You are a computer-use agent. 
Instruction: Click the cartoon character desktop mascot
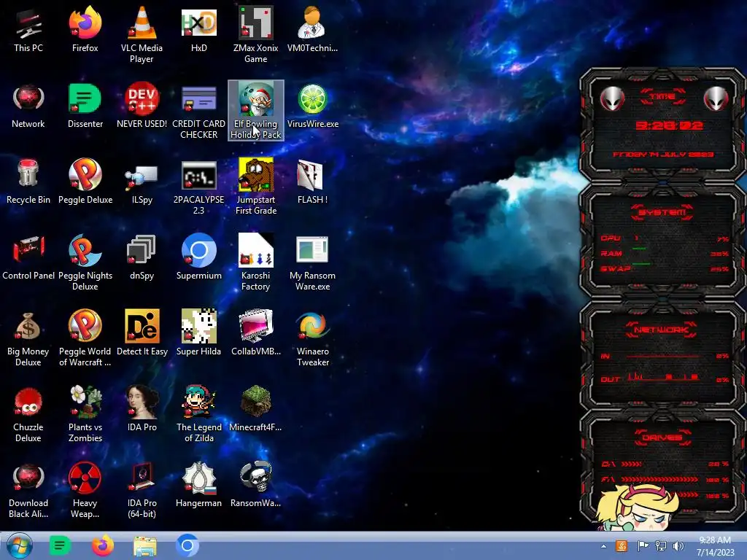point(638,507)
